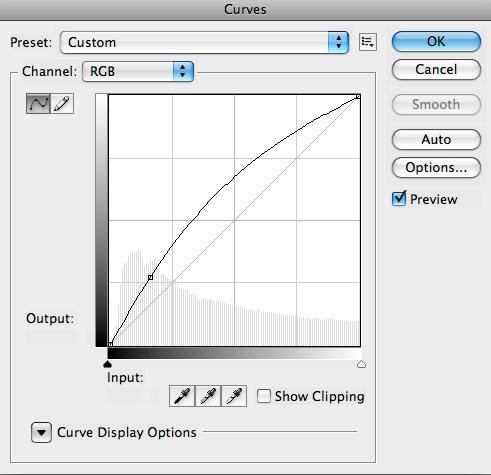Open the Options... button
This screenshot has height=475, width=491.
tap(436, 167)
